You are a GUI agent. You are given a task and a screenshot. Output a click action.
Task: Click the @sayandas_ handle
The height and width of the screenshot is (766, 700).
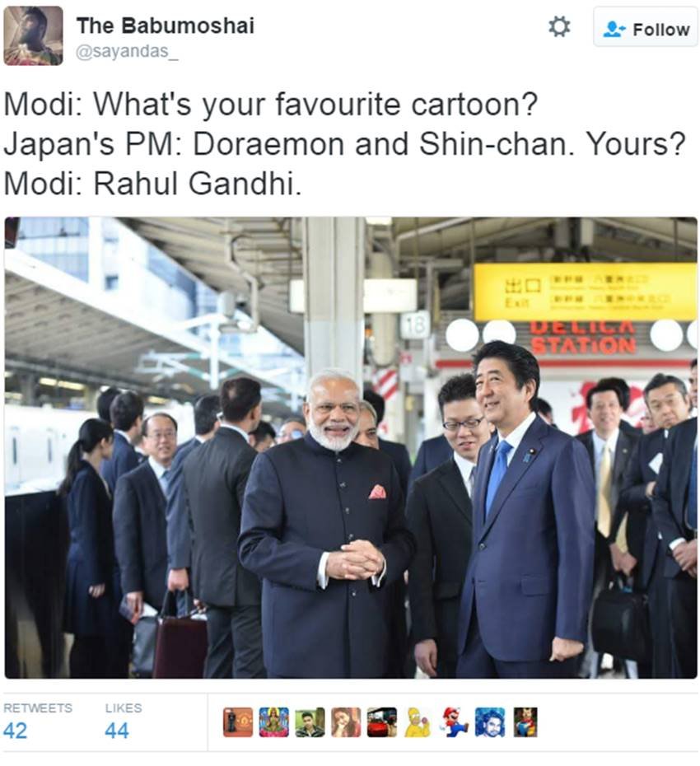click(x=127, y=51)
